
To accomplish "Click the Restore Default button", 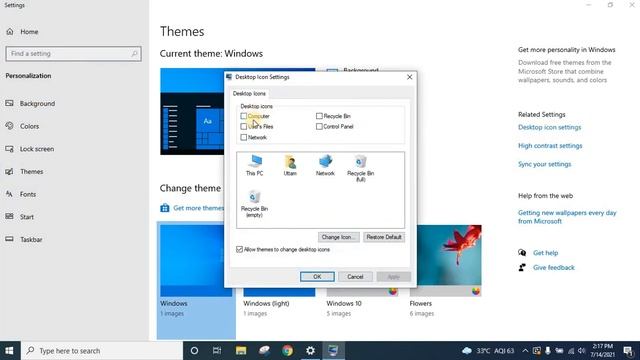I will [384, 237].
